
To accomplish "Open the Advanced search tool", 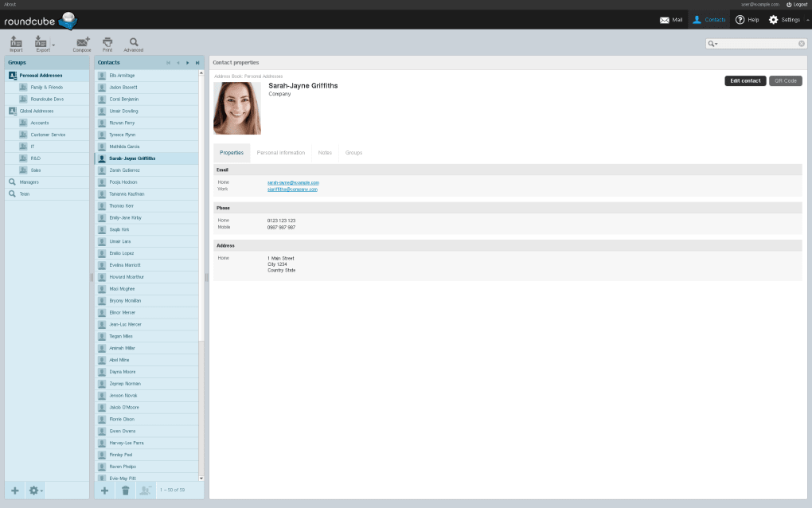I will 134,43.
